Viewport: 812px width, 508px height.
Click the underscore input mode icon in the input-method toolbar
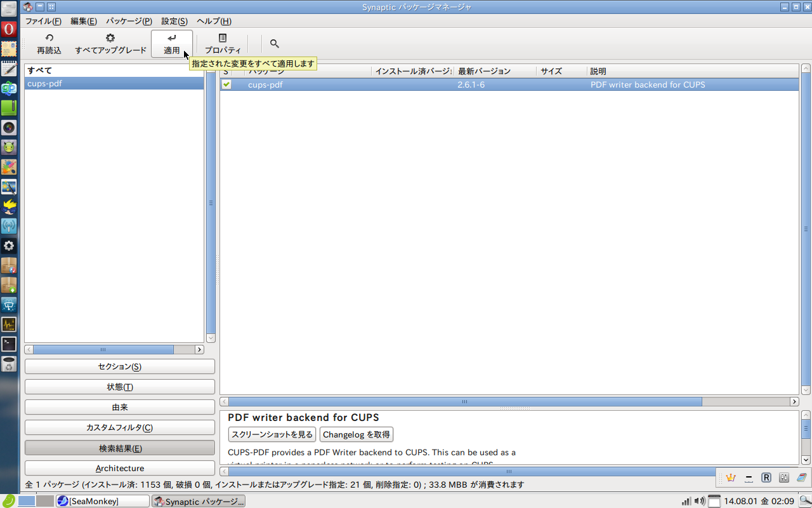[x=749, y=478]
